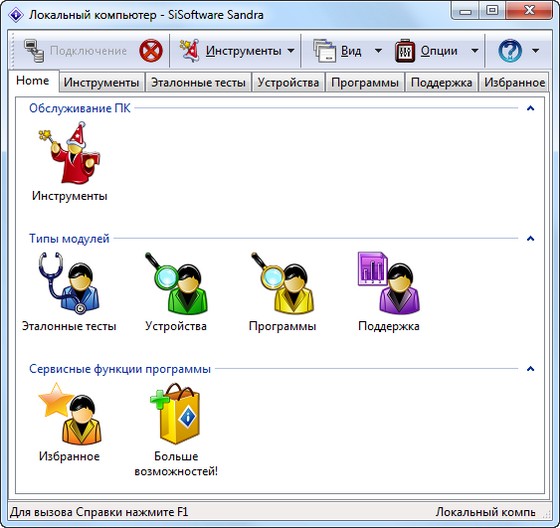Click status text Для вызова Справки нажмите F1
The image size is (560, 528).
click(x=99, y=512)
